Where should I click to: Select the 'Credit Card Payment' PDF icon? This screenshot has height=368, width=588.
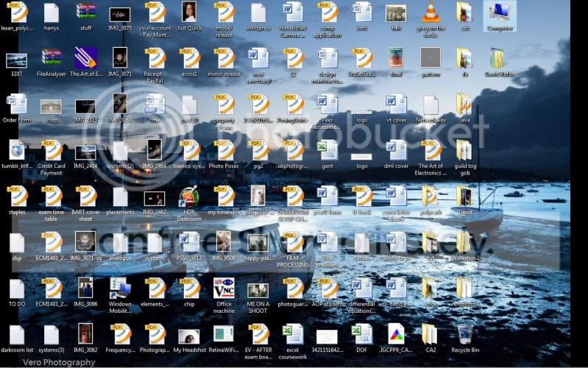point(52,150)
